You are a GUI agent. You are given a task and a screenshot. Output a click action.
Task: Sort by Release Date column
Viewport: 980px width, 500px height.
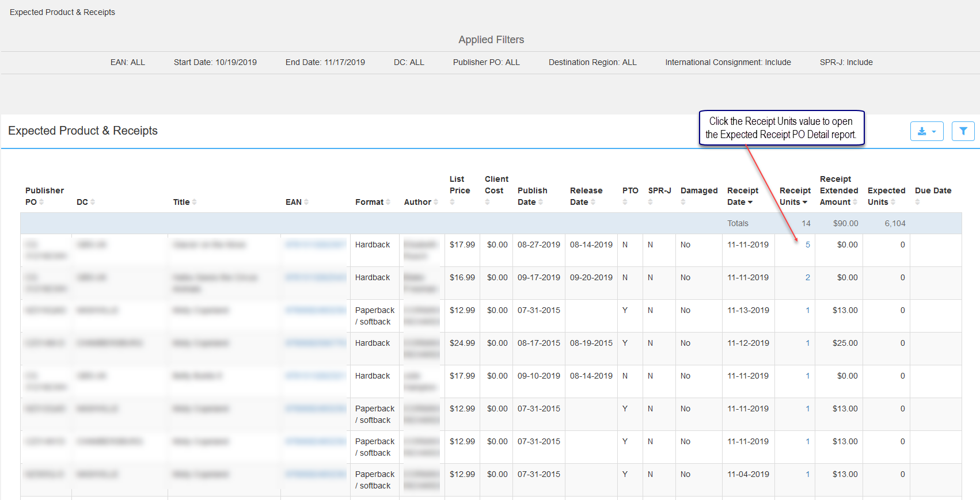coord(593,202)
